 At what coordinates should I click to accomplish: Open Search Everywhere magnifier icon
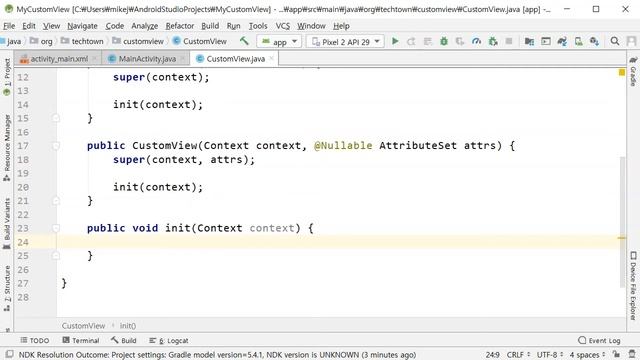pos(615,41)
